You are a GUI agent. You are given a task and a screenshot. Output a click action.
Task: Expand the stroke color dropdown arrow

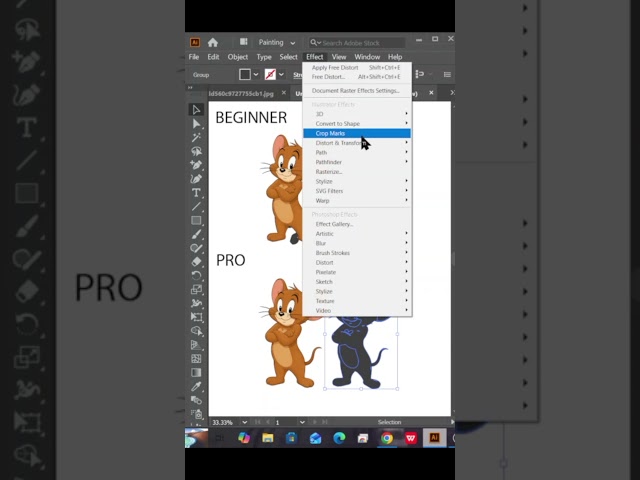pos(281,74)
